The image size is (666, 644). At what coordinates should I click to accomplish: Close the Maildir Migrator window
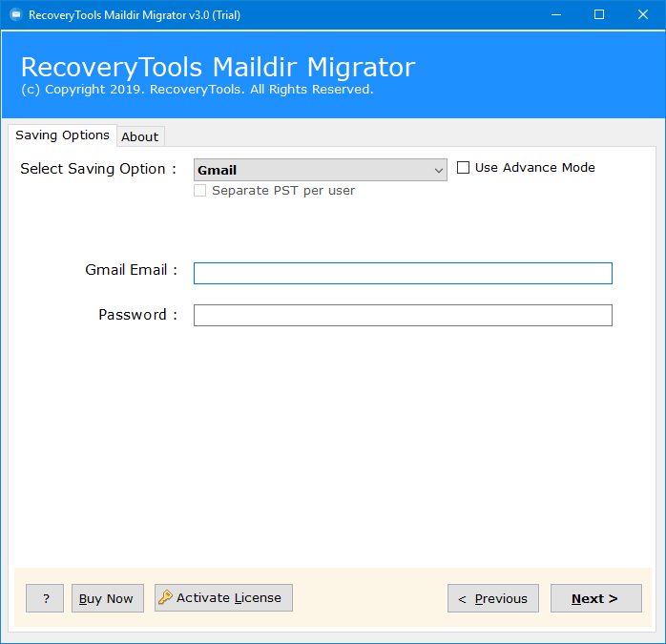point(643,15)
